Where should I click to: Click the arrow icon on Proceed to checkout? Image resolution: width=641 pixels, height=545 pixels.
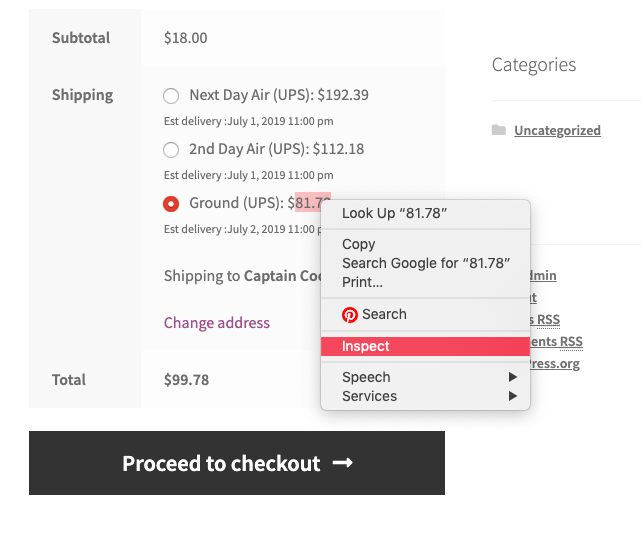(x=343, y=463)
